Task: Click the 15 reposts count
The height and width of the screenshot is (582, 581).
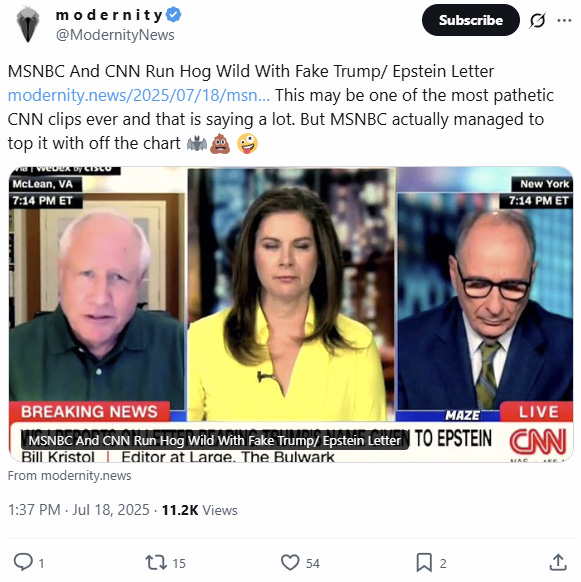Action: click(x=179, y=563)
